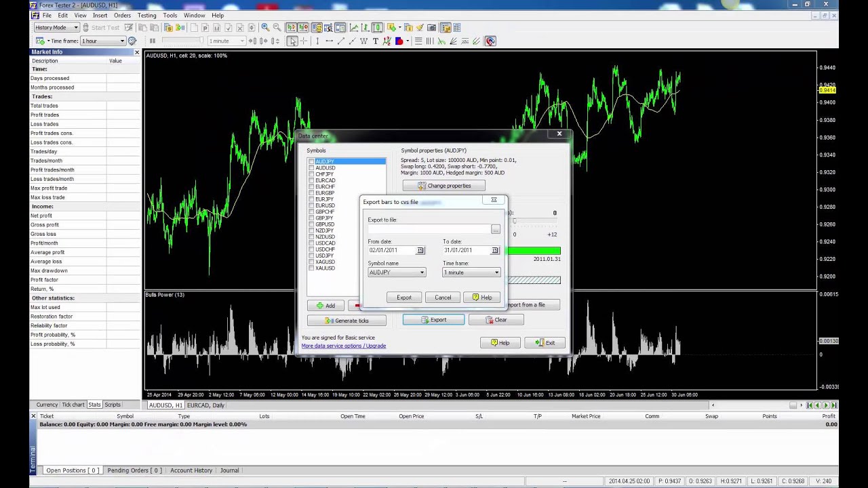Click the zoom in magnifier toolbar icon

point(265,28)
